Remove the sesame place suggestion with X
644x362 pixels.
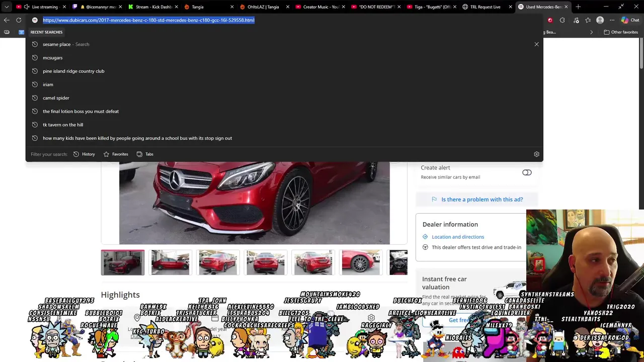(x=536, y=44)
